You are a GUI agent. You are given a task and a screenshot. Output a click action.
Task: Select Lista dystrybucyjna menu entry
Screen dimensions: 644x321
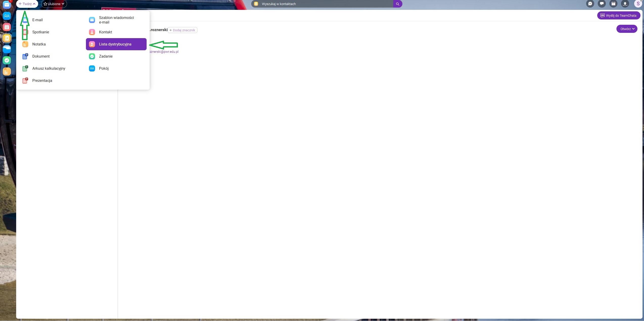point(116,44)
